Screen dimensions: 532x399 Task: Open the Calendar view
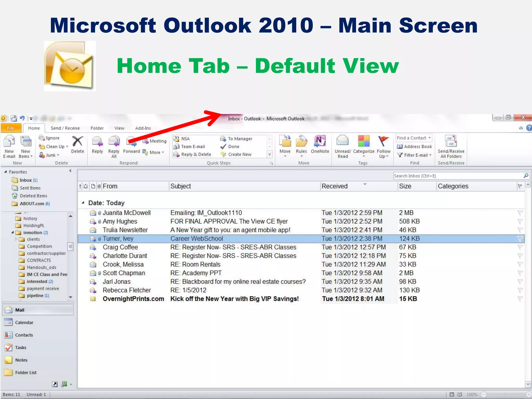click(38, 322)
